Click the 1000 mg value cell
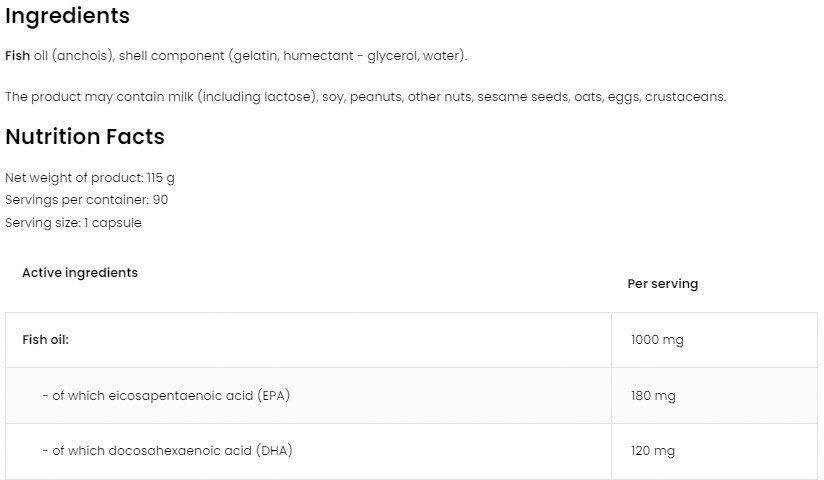Screen dimensions: 824x480 point(657,340)
